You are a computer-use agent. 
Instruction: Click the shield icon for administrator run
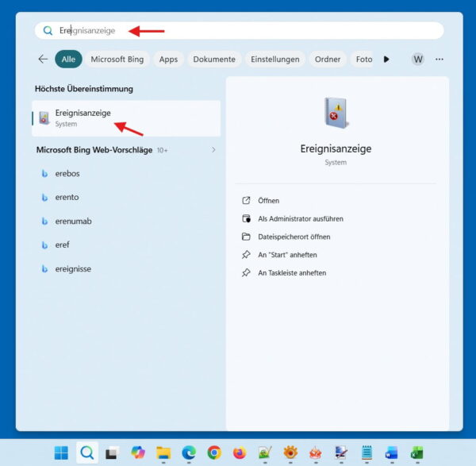[x=246, y=219]
